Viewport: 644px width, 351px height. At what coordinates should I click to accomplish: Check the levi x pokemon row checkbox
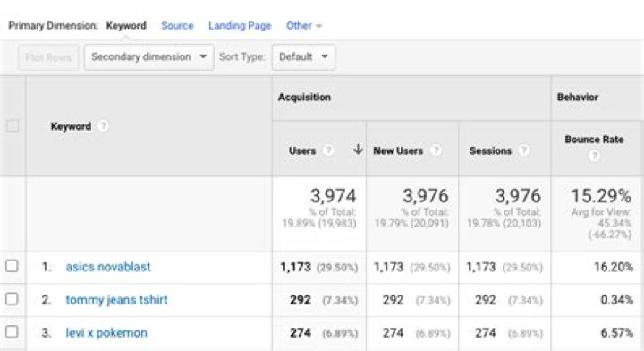click(x=12, y=331)
